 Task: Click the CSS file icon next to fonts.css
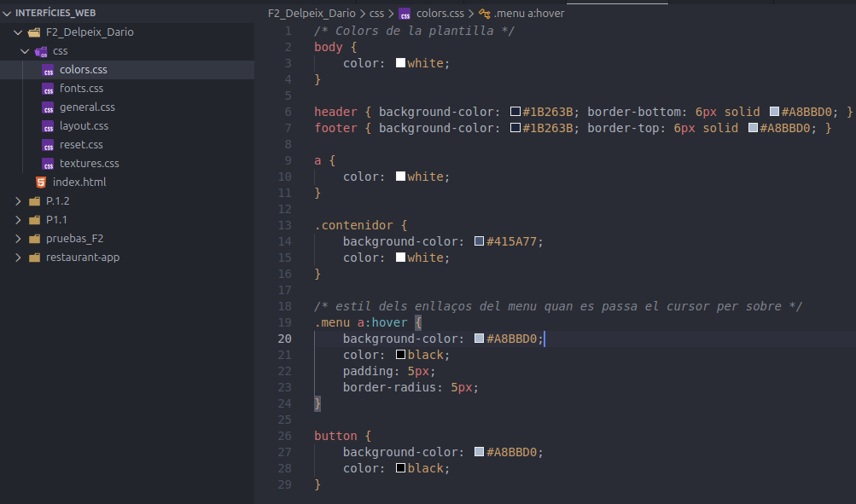pyautogui.click(x=49, y=89)
